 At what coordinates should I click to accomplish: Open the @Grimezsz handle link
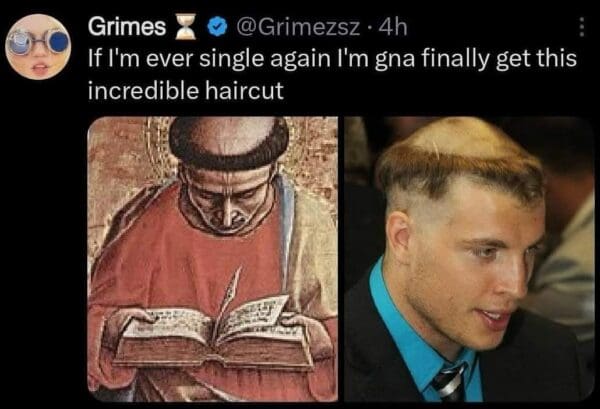click(298, 28)
